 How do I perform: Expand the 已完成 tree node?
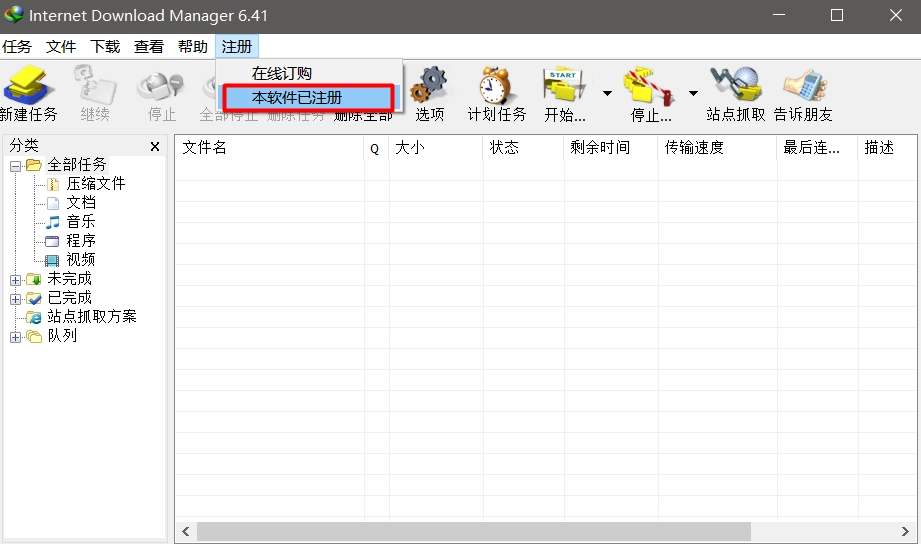15,299
